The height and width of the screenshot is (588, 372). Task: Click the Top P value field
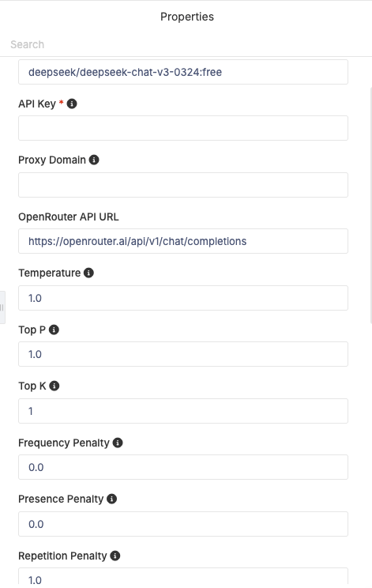183,354
